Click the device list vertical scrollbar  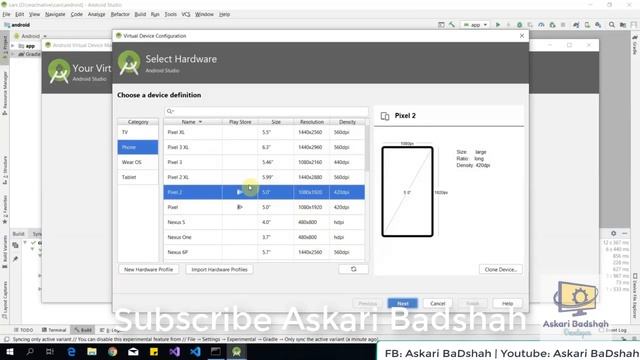click(x=367, y=148)
